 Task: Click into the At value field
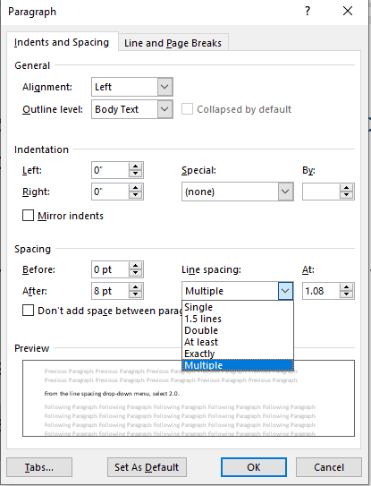[x=321, y=291]
